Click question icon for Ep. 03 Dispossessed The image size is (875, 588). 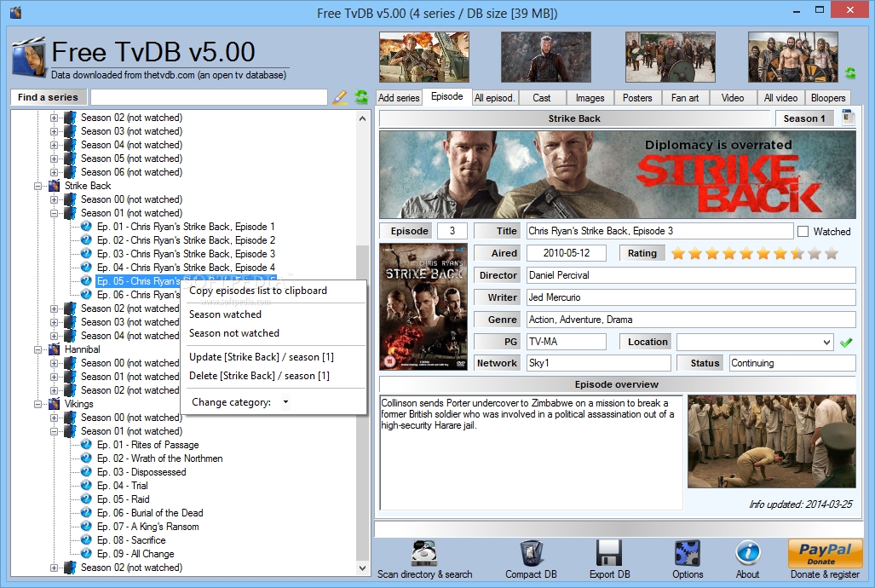(x=86, y=472)
